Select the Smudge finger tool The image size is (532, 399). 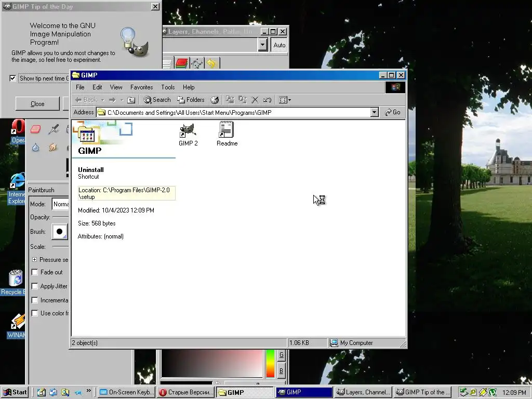point(53,147)
